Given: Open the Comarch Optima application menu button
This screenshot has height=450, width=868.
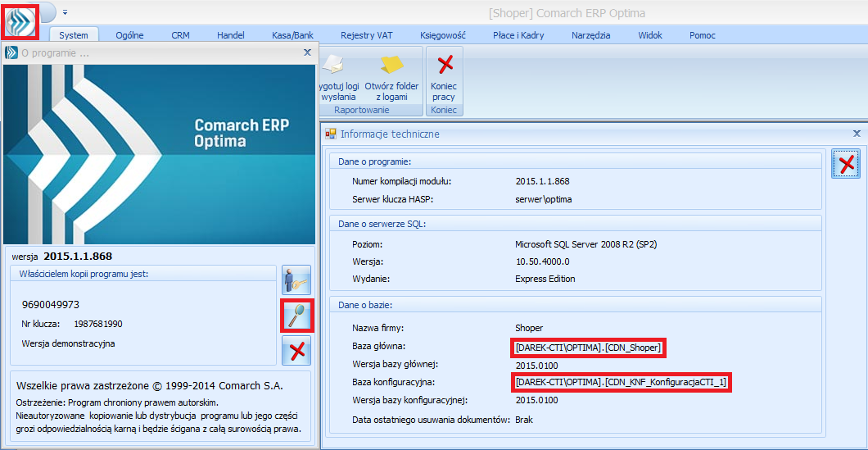Looking at the screenshot, I should click(21, 22).
